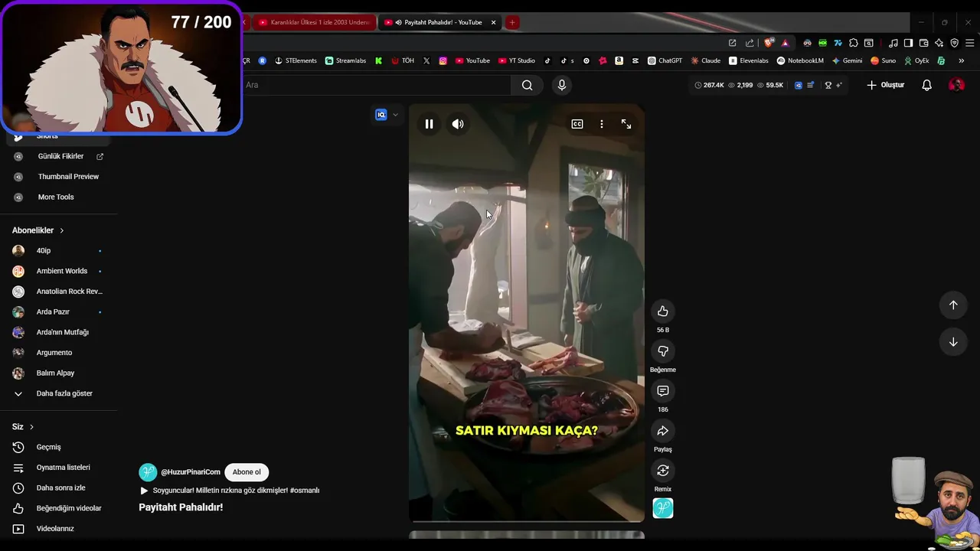Switch to the Karanlıklar Ülkesi browser tab
Image resolution: width=980 pixels, height=551 pixels.
[314, 22]
